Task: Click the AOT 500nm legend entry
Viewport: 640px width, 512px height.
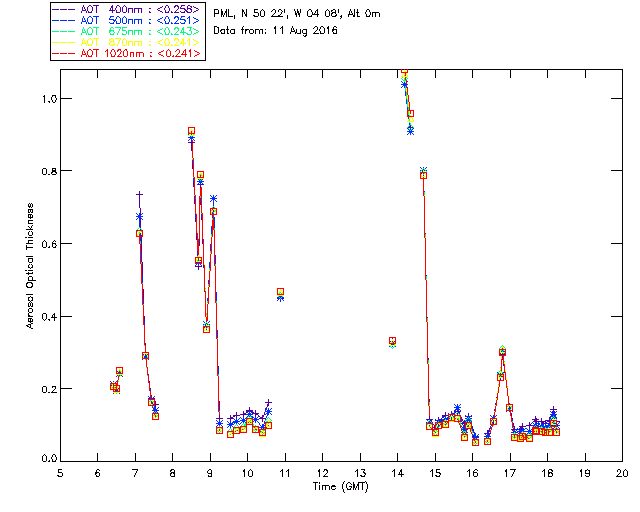Action: click(127, 20)
